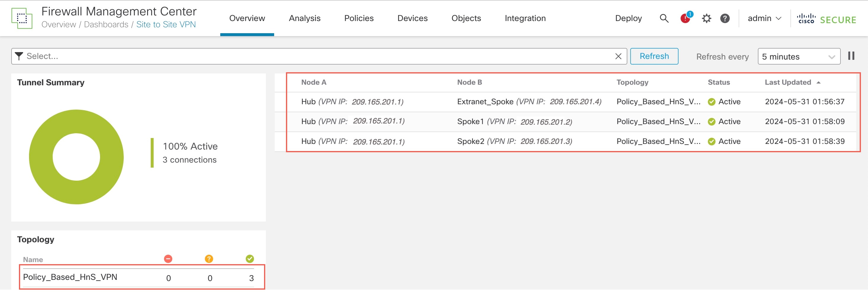Open the Integration menu
Image resolution: width=868 pixels, height=292 pixels.
(525, 18)
